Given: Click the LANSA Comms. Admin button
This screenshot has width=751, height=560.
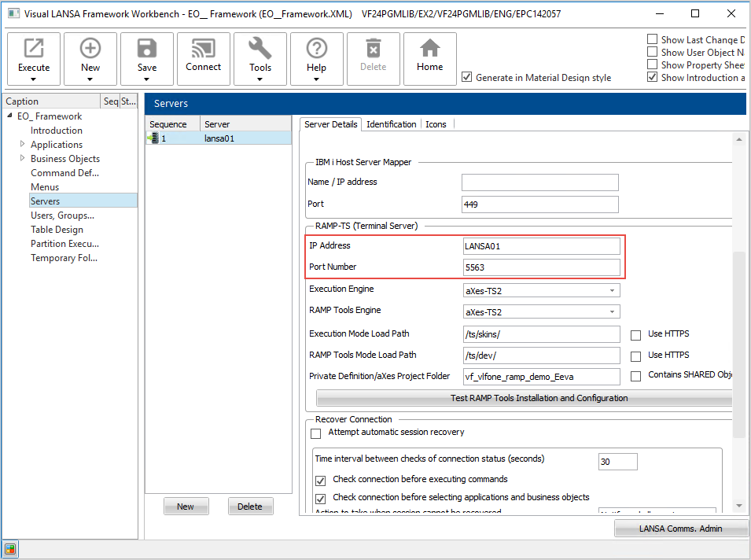Looking at the screenshot, I should click(680, 529).
